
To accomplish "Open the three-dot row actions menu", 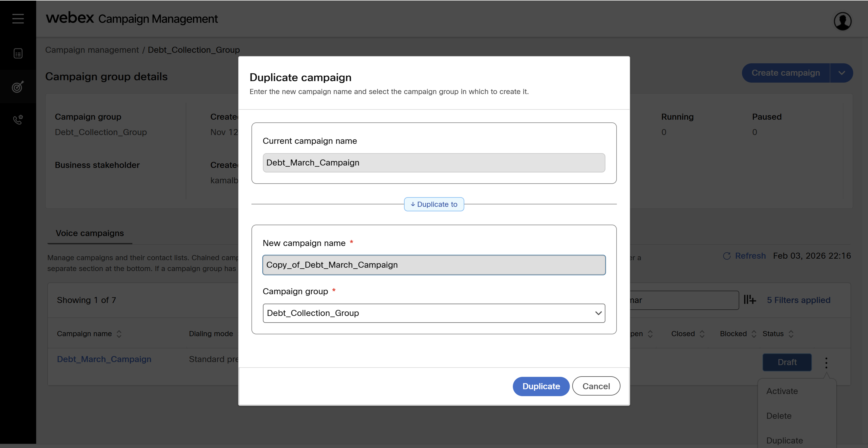I will point(826,362).
